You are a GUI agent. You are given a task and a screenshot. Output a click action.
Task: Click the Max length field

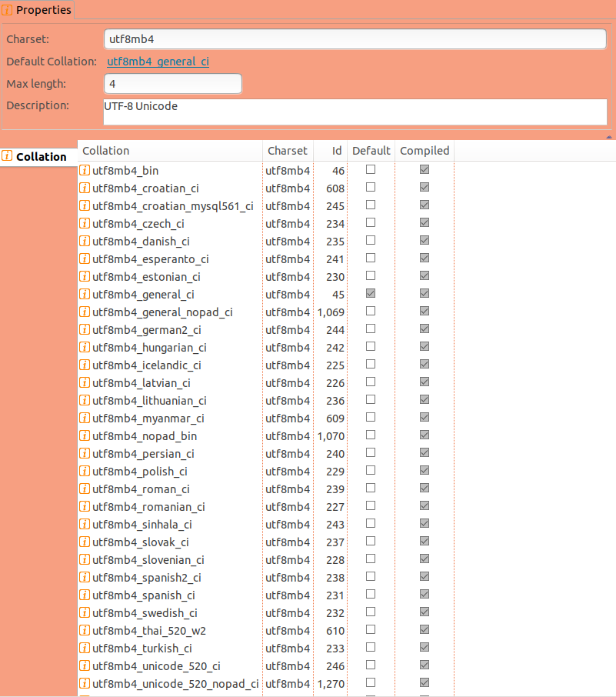172,84
